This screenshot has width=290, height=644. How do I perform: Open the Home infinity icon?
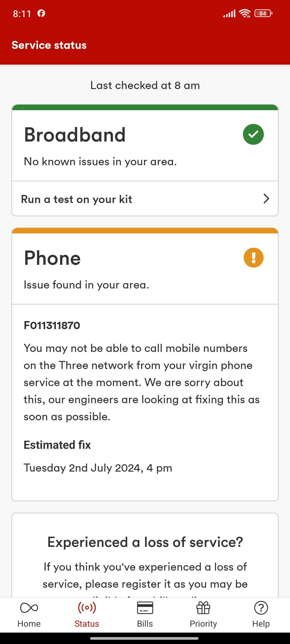pyautogui.click(x=29, y=608)
